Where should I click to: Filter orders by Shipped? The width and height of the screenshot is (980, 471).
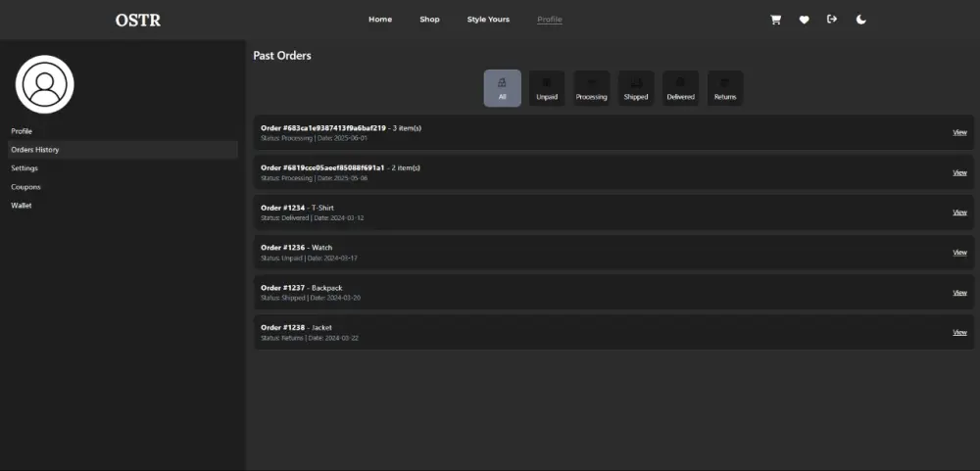[636, 88]
